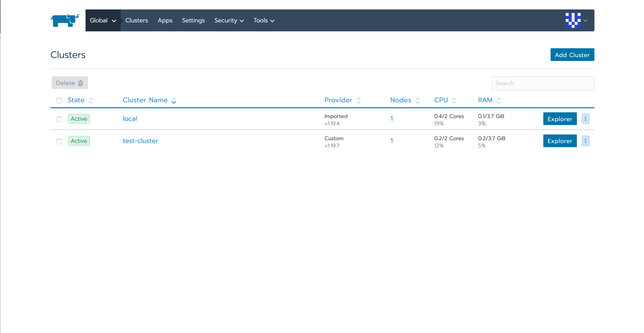Open the user avatar menu
Viewport: 644px width, 333px height.
(573, 20)
